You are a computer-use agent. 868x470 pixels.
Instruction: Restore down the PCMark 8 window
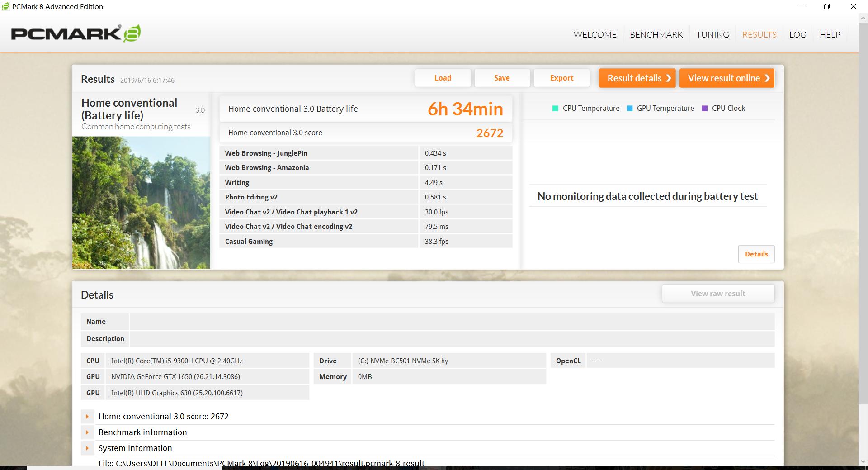(827, 6)
